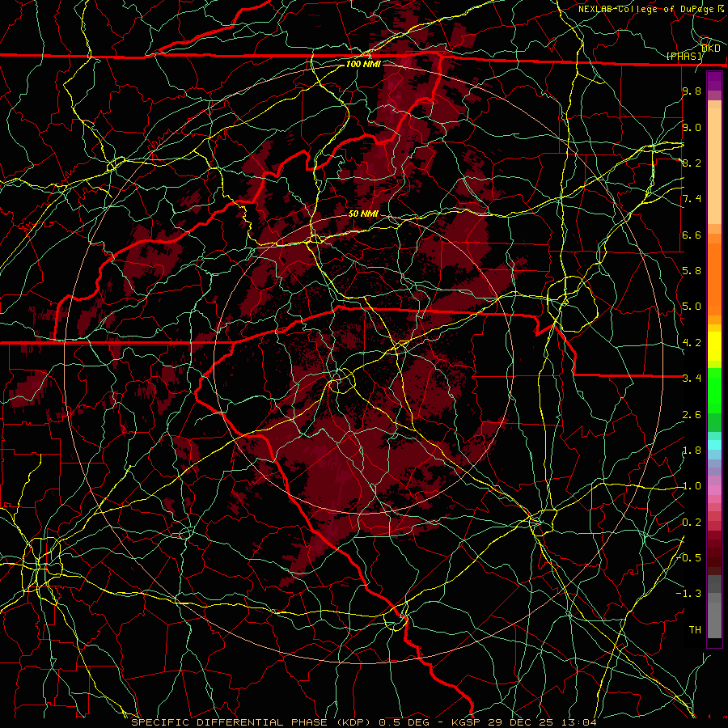The height and width of the screenshot is (728, 728).
Task: Click the 1.8 value on the color scale
Action: tap(692, 451)
